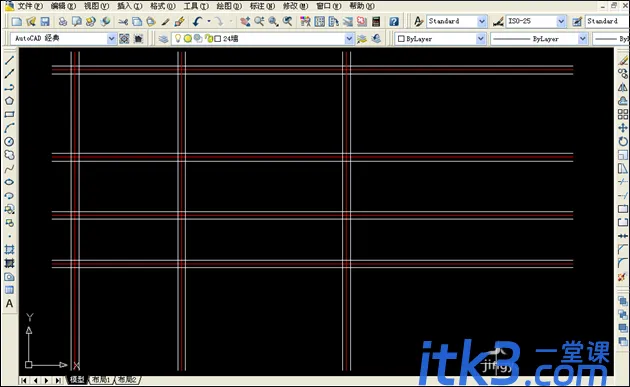The width and height of the screenshot is (630, 387).
Task: Select the Circle tool in Draw toolbar
Action: click(x=9, y=141)
